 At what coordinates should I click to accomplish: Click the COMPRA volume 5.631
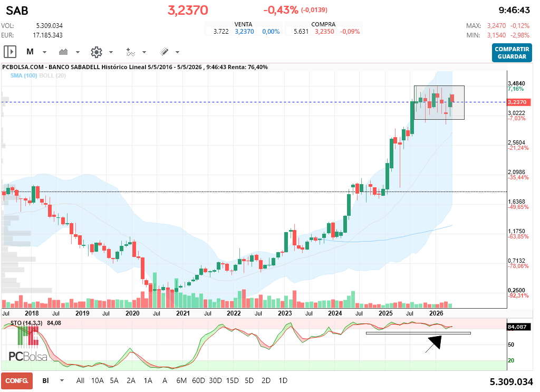[301, 32]
